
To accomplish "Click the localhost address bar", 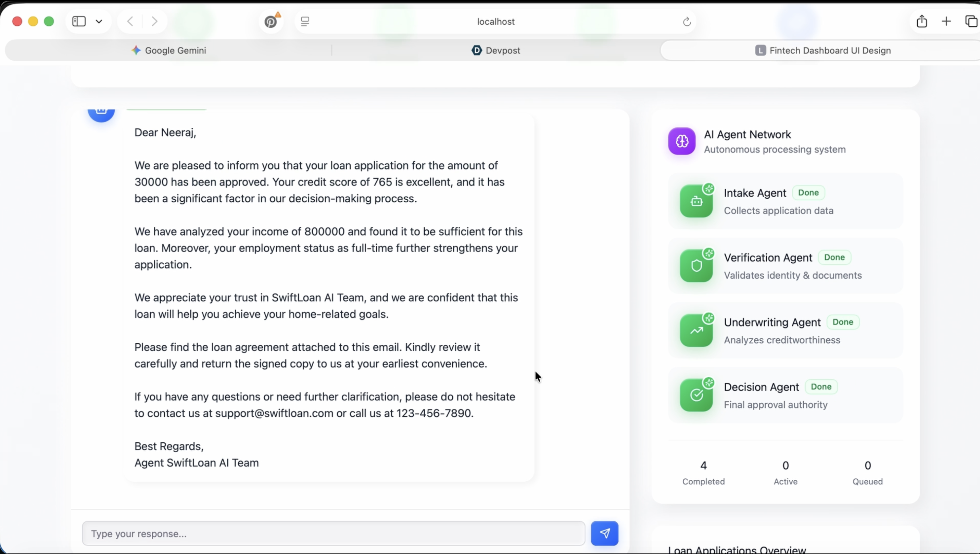I will coord(496,21).
